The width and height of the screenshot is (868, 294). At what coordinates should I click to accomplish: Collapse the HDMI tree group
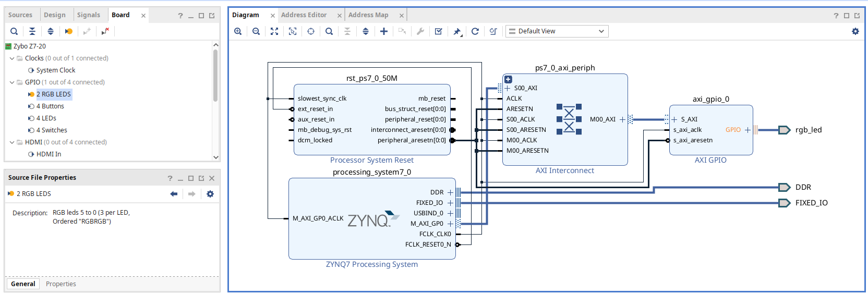12,142
